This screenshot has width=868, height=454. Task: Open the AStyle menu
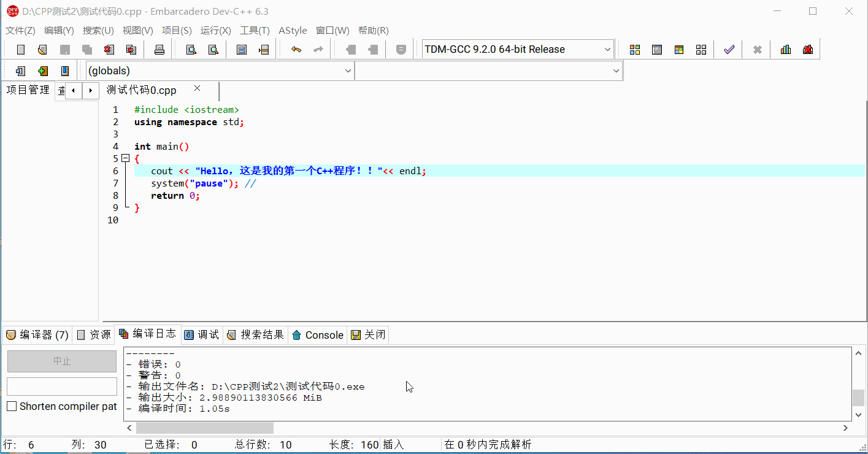(x=293, y=31)
